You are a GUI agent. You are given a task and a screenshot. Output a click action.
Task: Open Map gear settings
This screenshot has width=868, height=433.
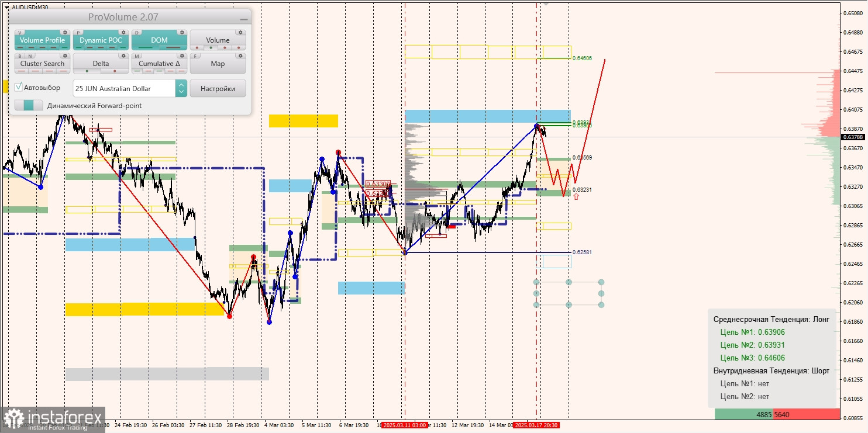point(240,56)
